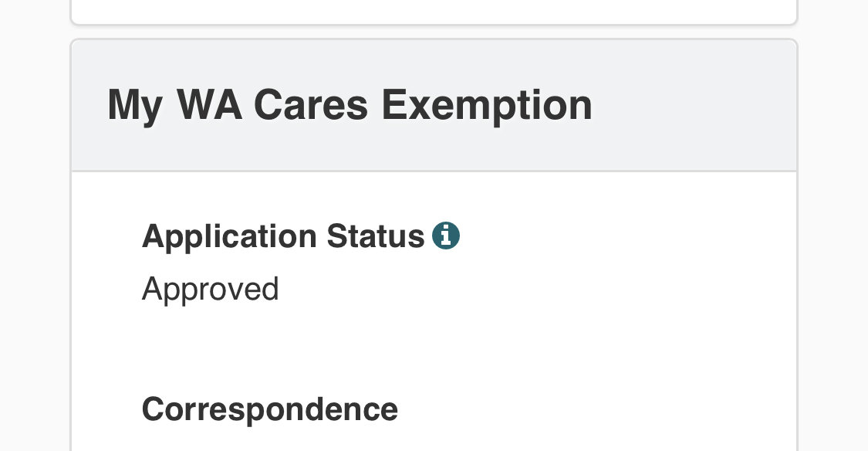Click the Application Status label
The width and height of the screenshot is (868, 451).
283,237
